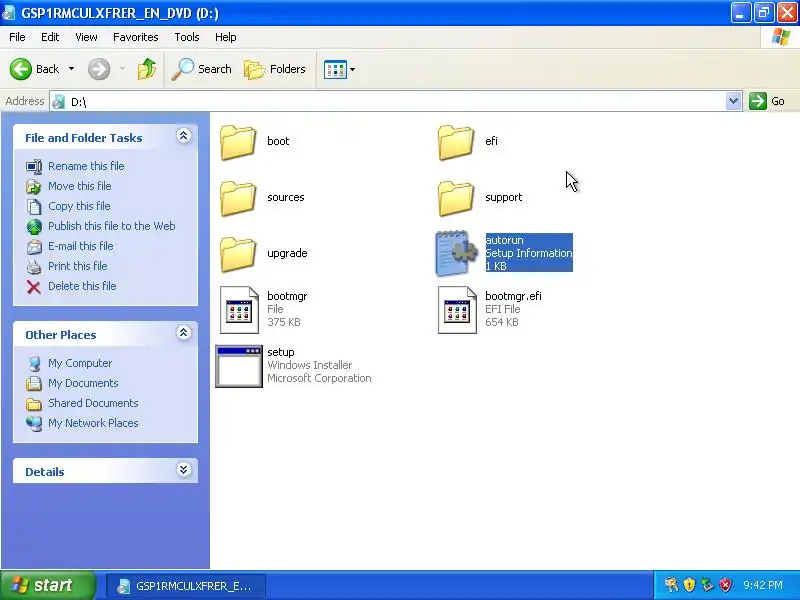Click the Move this file link
The height and width of the screenshot is (600, 800).
[x=80, y=186]
